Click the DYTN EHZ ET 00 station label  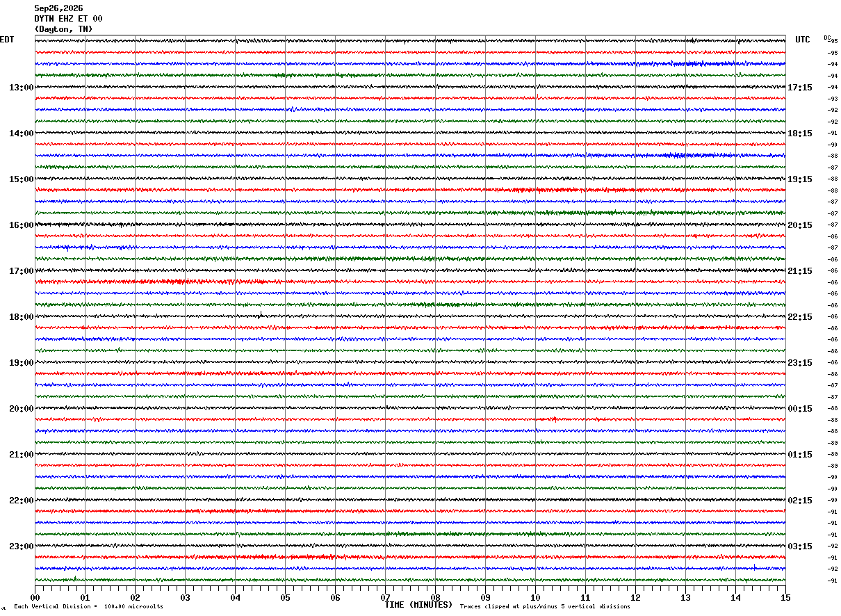(68, 19)
